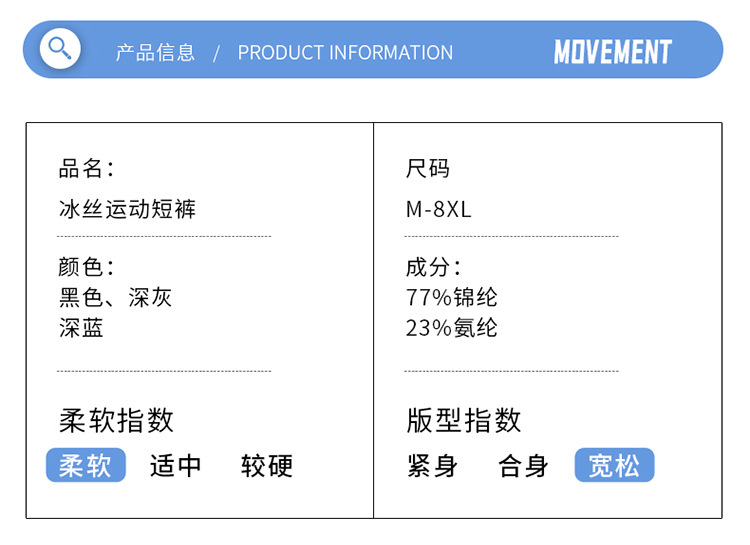Select the 较硬 softness option
Screen dimensions: 750x545
[267, 465]
